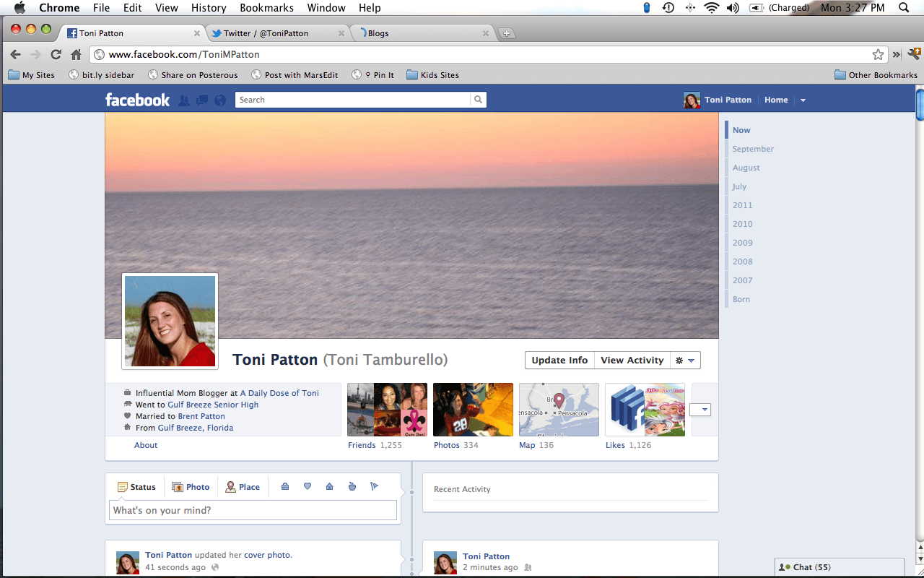Click the Update Info button
The width and height of the screenshot is (924, 578).
[559, 361]
